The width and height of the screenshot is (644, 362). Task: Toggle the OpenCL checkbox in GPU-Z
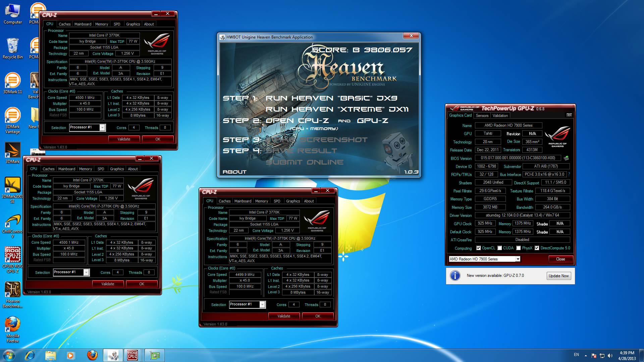478,248
